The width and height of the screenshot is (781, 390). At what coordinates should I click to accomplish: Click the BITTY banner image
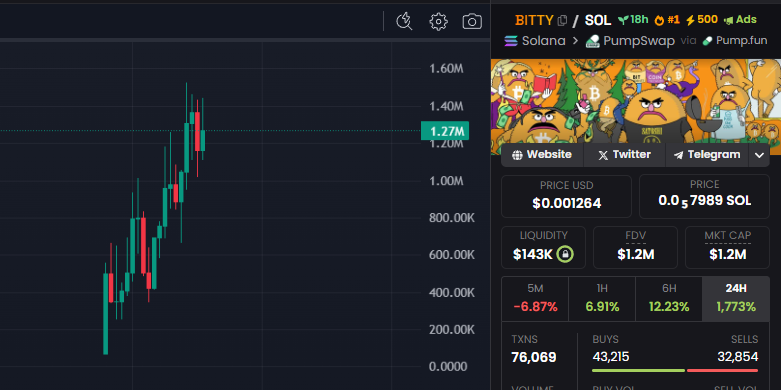[636, 107]
